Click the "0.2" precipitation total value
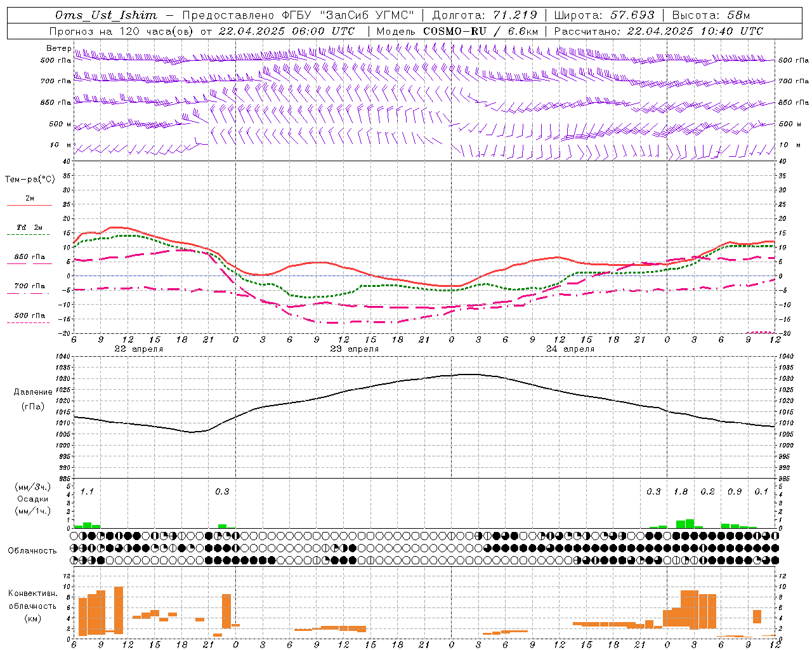Screen dimensions: 812x650 tap(707, 491)
